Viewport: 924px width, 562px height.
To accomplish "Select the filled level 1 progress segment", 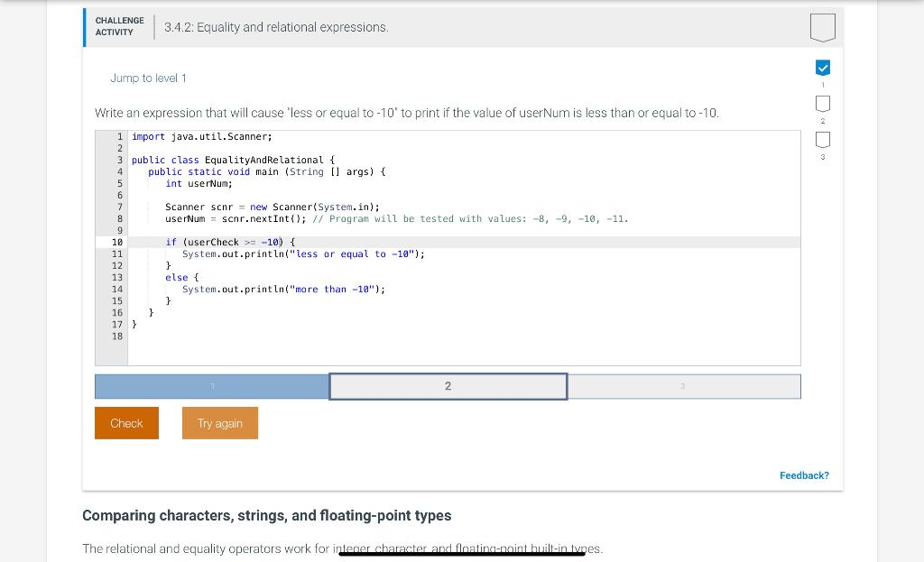I will pyautogui.click(x=211, y=385).
